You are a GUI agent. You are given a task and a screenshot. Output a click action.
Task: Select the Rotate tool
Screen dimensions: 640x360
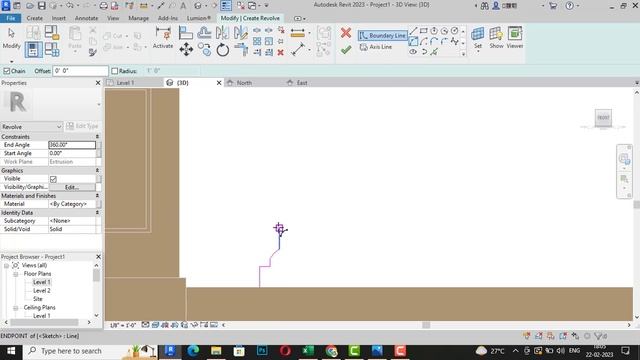pyautogui.click(x=222, y=50)
